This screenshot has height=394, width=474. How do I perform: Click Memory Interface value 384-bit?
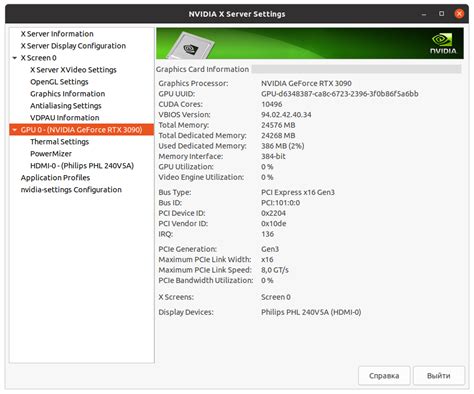pos(273,156)
